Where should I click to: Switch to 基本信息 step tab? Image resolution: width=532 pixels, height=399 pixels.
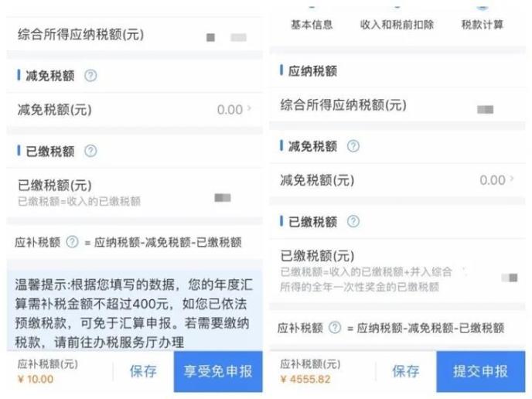point(312,25)
